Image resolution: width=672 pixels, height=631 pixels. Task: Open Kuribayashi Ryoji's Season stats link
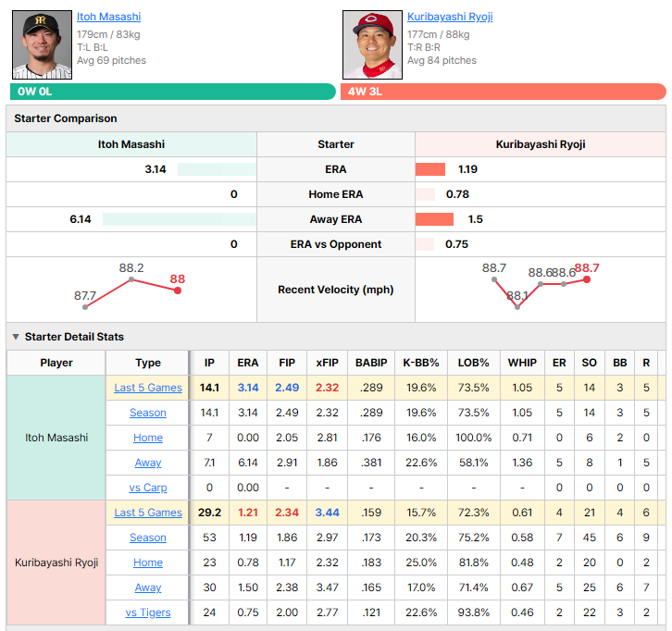pyautogui.click(x=148, y=538)
